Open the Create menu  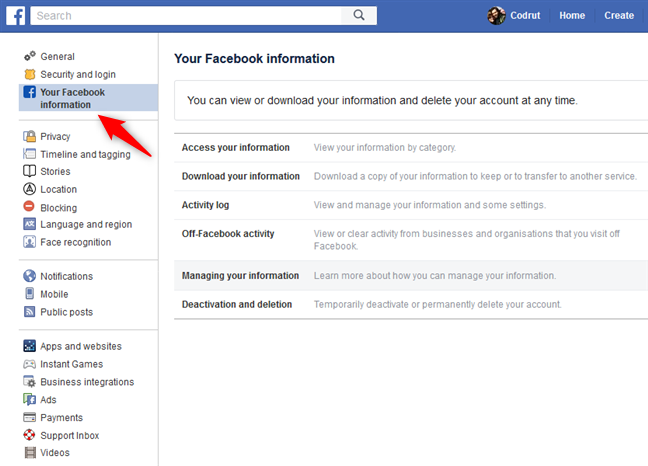click(x=619, y=15)
